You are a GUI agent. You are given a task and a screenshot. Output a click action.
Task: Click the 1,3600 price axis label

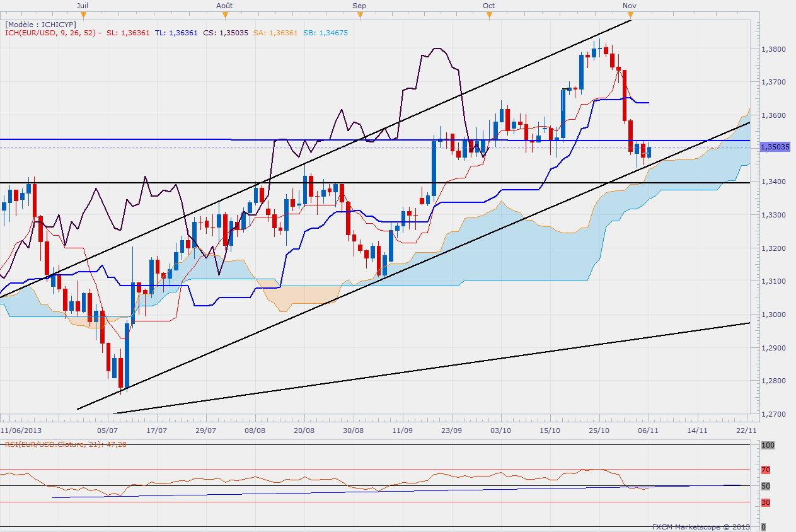click(x=772, y=115)
